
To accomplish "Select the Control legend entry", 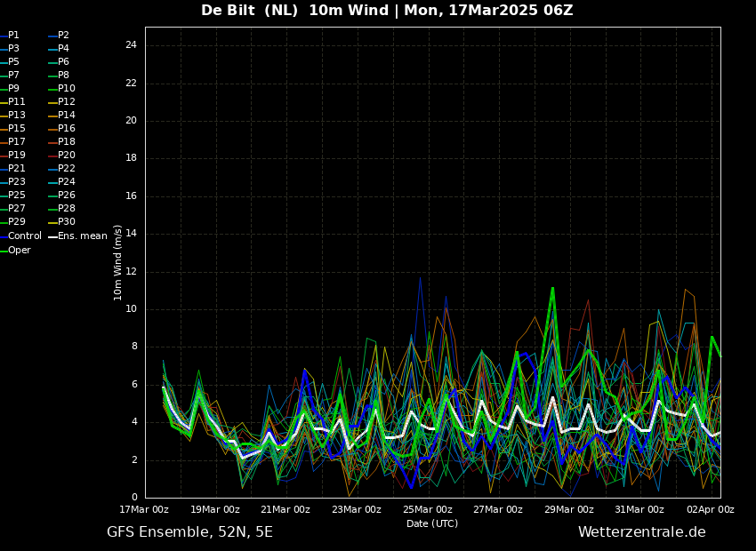I will tap(24, 236).
